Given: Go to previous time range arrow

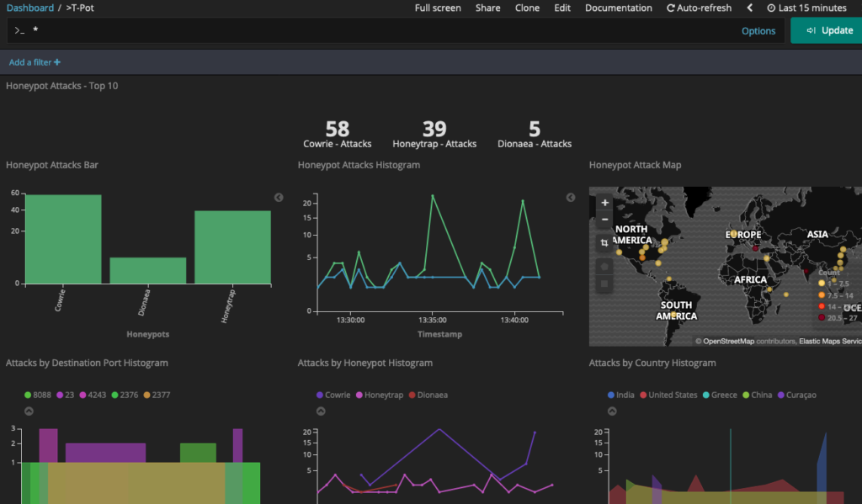Looking at the screenshot, I should 750,8.
